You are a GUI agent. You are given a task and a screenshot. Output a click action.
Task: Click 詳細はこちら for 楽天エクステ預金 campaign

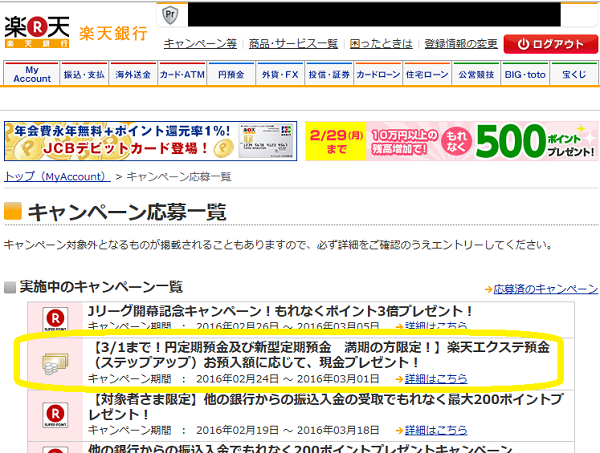point(436,379)
